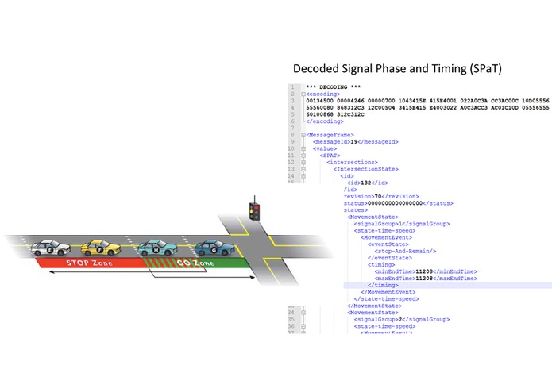This screenshot has width=552, height=392.
Task: Click the revision 70 line
Action: tap(381, 197)
